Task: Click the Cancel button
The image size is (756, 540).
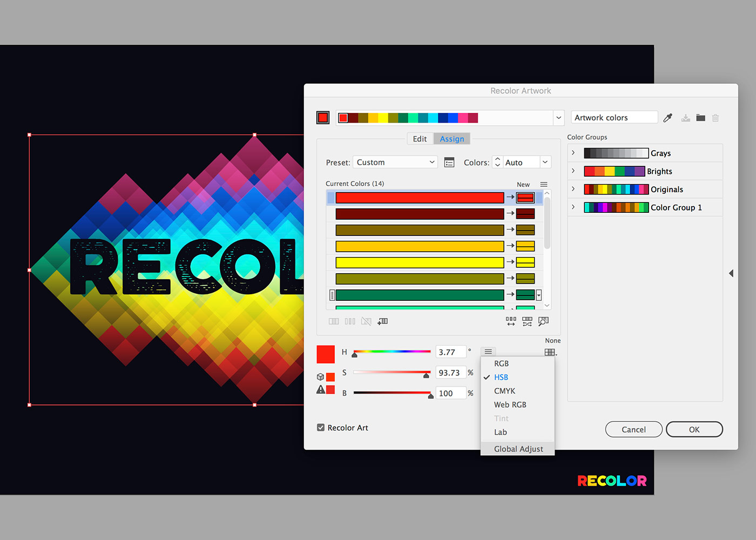Action: (633, 429)
